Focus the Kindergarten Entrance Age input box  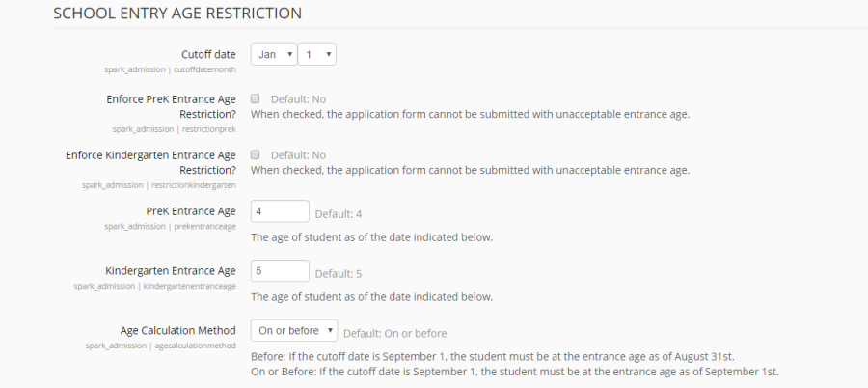click(280, 271)
